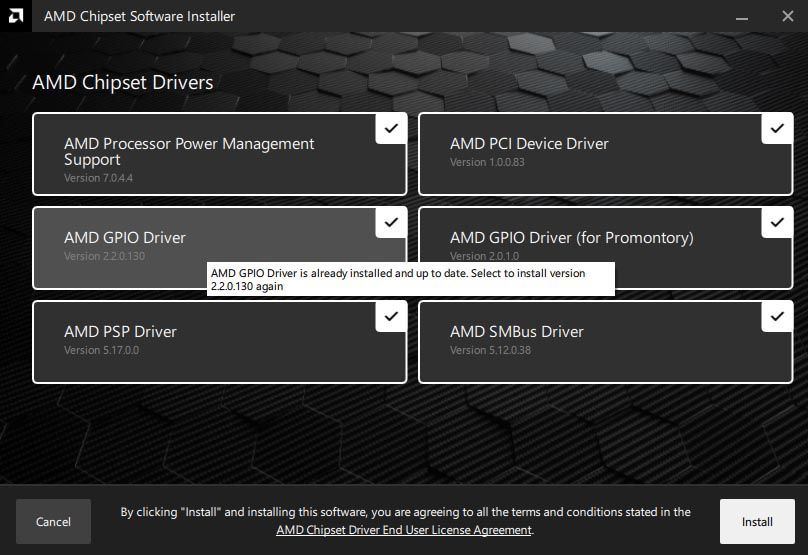Image resolution: width=808 pixels, height=555 pixels.
Task: Click the 'already installed and up to date' tooltip
Action: click(x=411, y=279)
